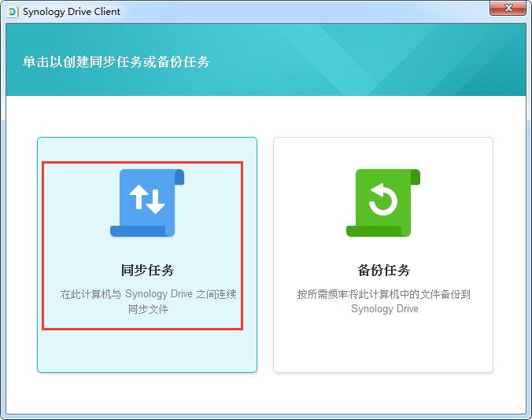Click the Synology Drive Client title bar icon
This screenshot has width=532, height=420.
(x=13, y=12)
